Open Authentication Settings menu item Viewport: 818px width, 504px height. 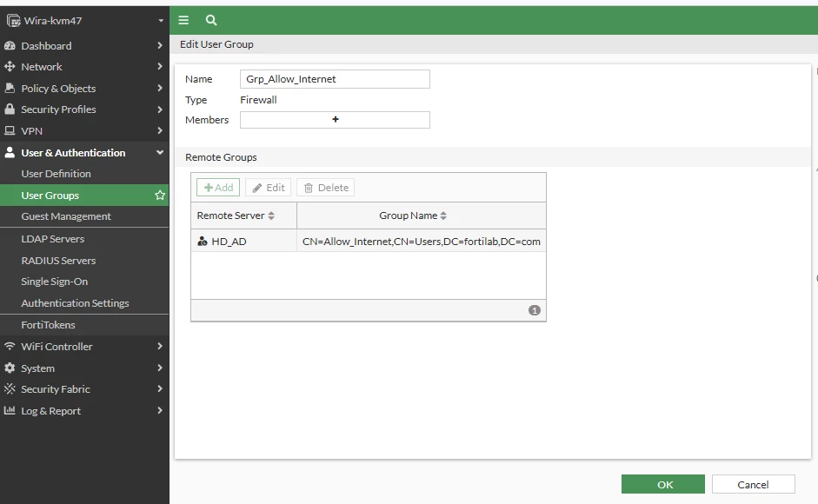(84, 303)
